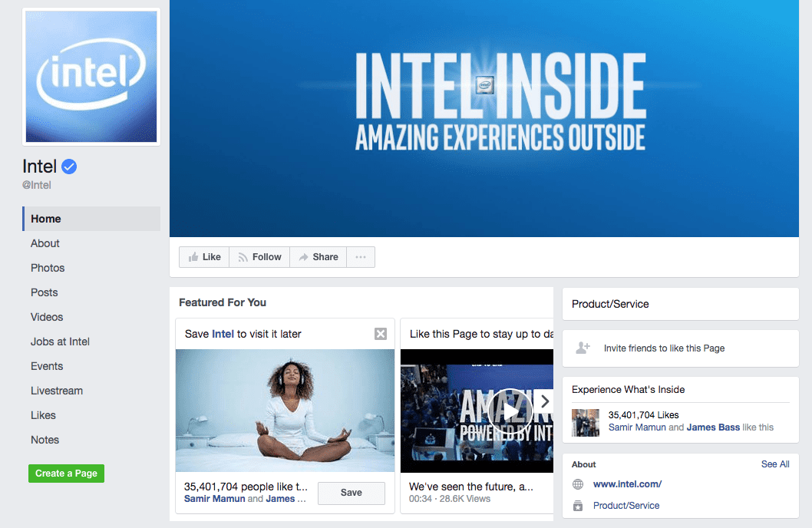Toggle Follow for the Intel page
Viewport: 812px width, 528px height.
[x=259, y=256]
